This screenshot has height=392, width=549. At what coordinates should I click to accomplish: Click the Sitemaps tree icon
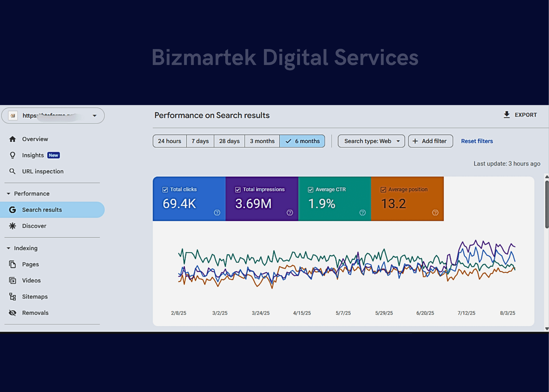tap(12, 297)
